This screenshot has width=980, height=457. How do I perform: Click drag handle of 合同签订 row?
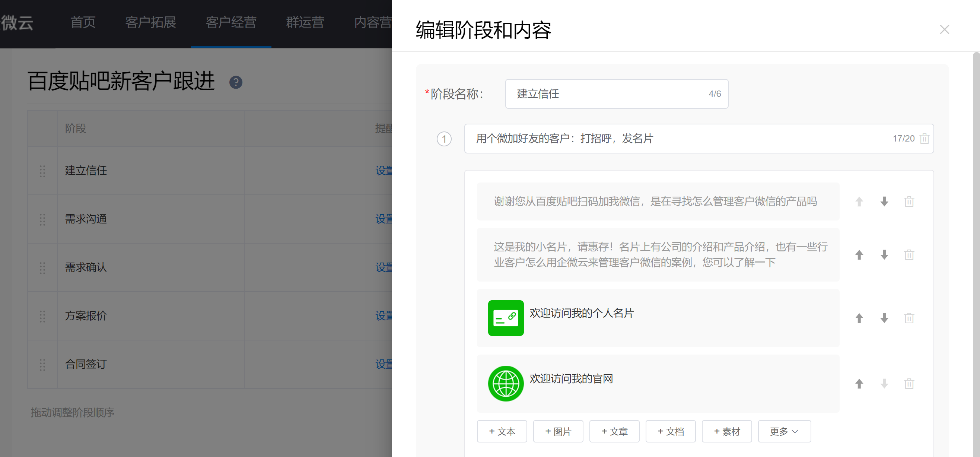coord(42,364)
